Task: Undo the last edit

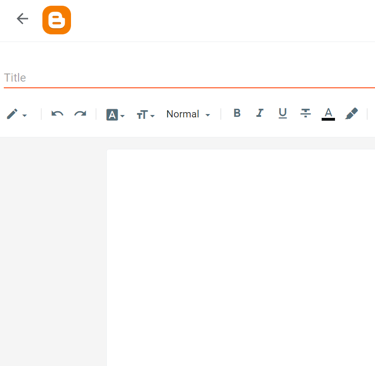Action: pos(57,114)
